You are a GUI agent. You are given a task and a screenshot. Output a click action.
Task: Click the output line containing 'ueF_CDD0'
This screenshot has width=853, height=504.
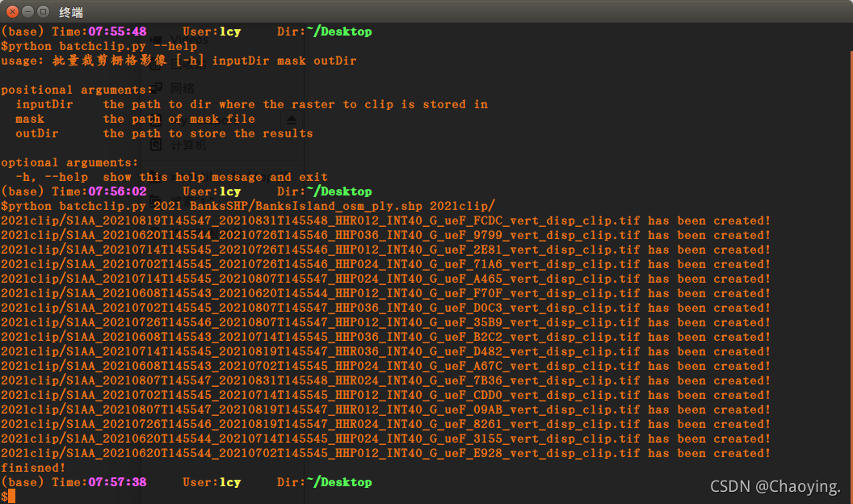385,395
